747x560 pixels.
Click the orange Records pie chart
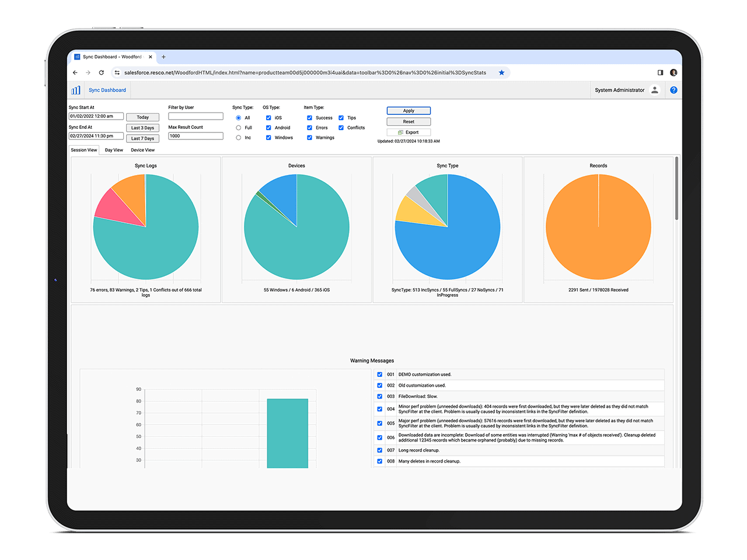click(598, 227)
